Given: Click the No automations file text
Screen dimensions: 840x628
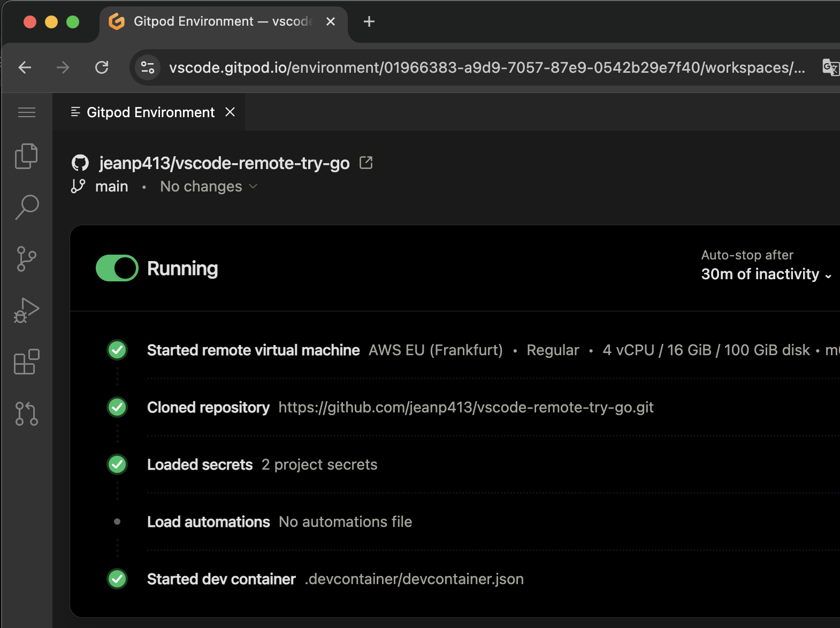Looking at the screenshot, I should (x=345, y=522).
